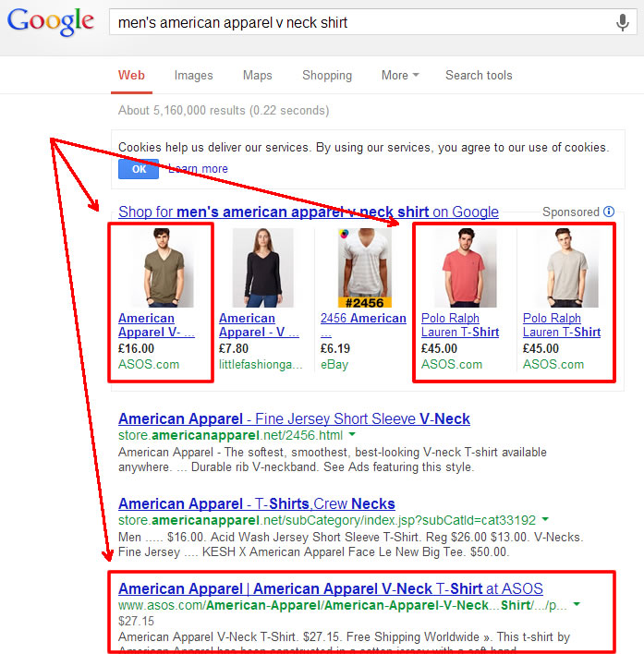Click the Sponsored info icon

[x=609, y=212]
